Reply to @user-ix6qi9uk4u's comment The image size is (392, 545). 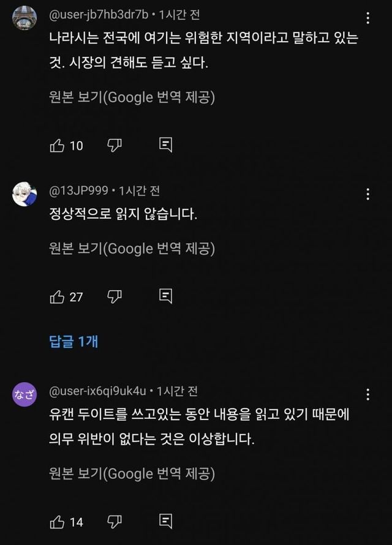tap(165, 522)
